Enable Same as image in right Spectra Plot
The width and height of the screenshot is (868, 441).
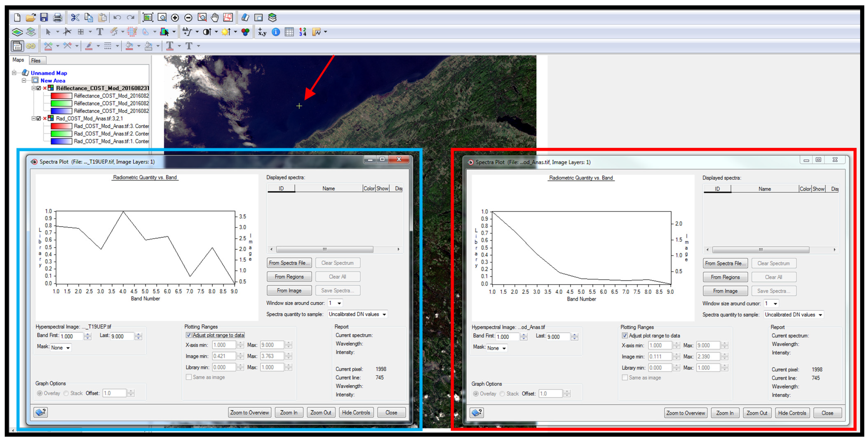625,377
